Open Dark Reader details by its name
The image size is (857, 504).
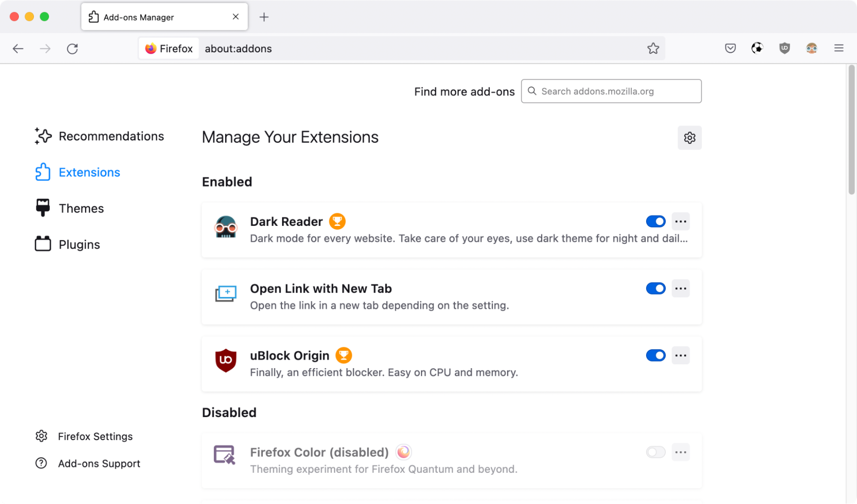286,222
